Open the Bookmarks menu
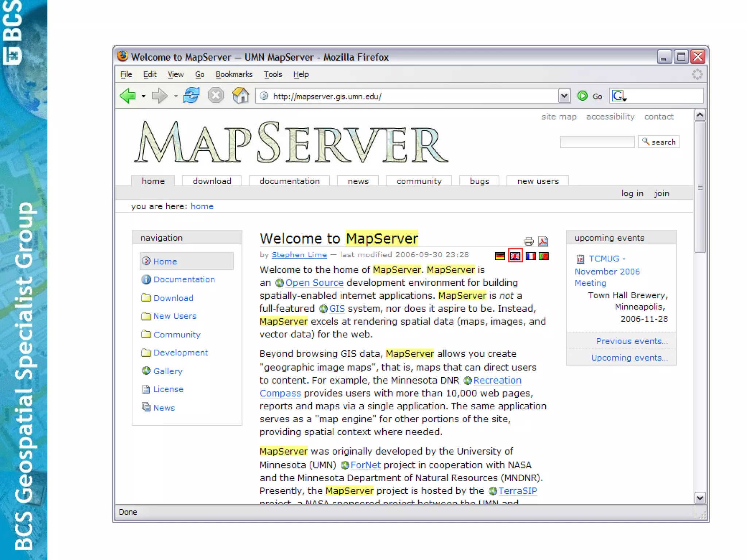 234,74
